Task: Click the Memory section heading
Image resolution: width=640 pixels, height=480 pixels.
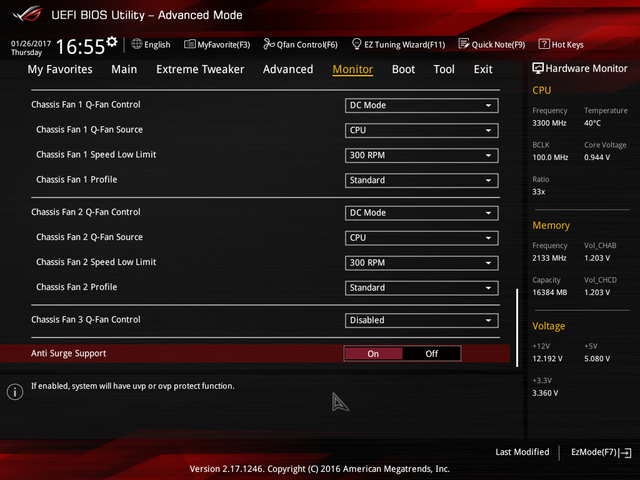Action: click(x=551, y=226)
